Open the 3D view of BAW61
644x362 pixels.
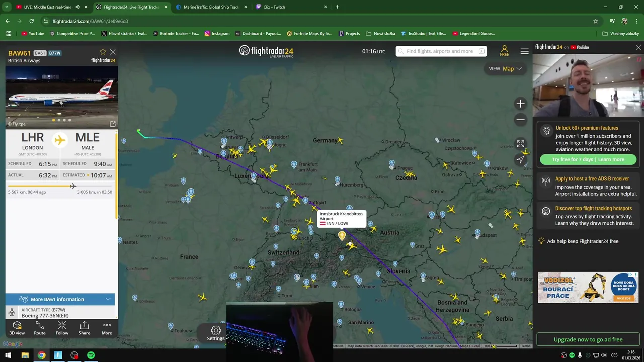point(17,328)
